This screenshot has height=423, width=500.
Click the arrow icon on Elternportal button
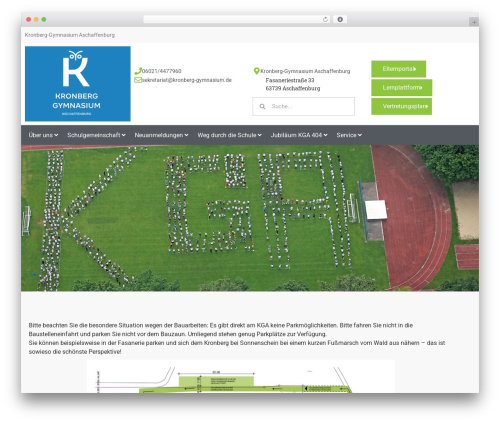point(415,69)
